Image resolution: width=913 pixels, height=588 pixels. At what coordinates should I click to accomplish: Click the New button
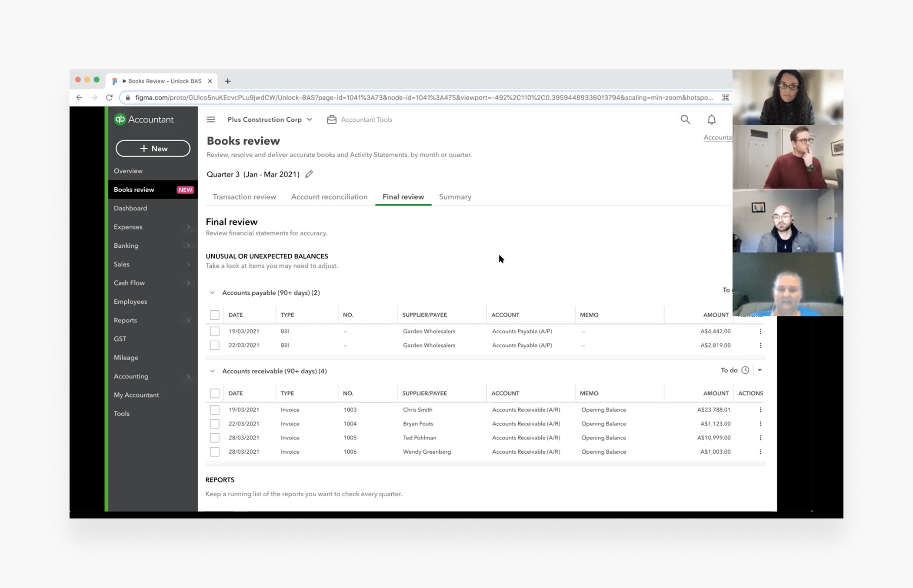153,149
